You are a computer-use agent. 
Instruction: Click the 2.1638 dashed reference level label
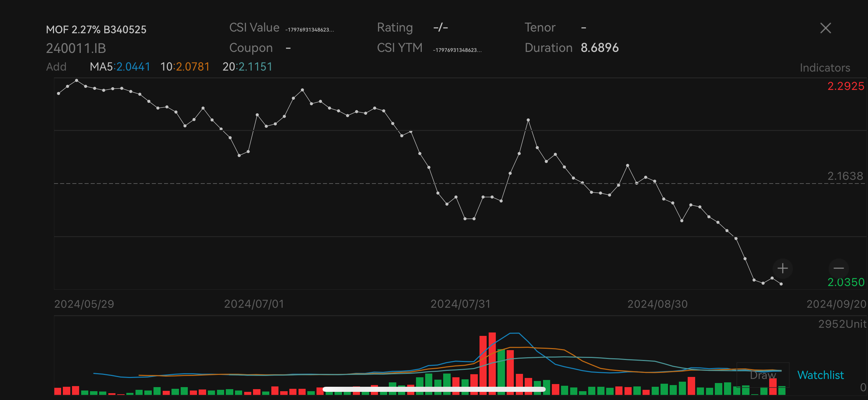[x=845, y=176]
